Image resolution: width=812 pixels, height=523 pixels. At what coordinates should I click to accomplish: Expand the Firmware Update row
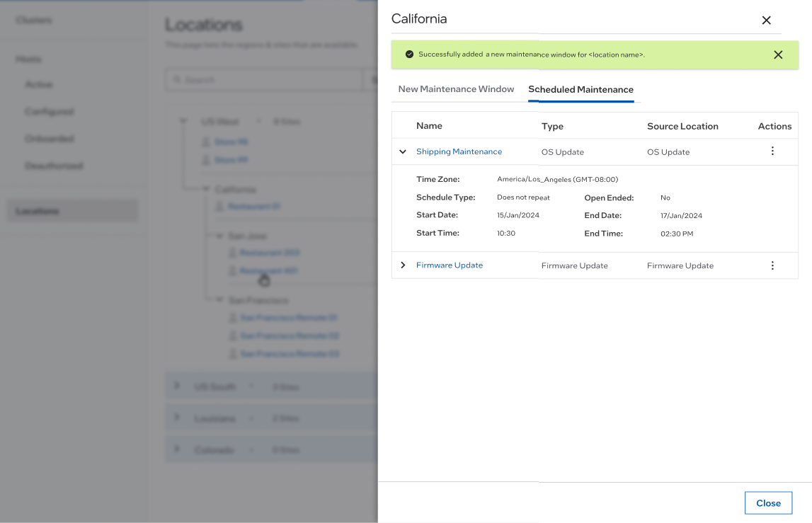[403, 265]
